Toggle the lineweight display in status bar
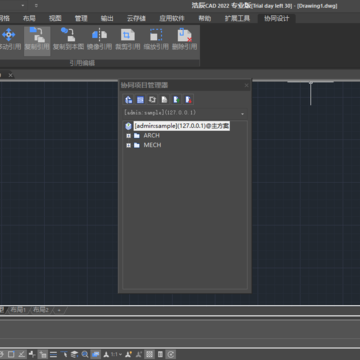The width and height of the screenshot is (360, 360). pyautogui.click(x=53, y=354)
